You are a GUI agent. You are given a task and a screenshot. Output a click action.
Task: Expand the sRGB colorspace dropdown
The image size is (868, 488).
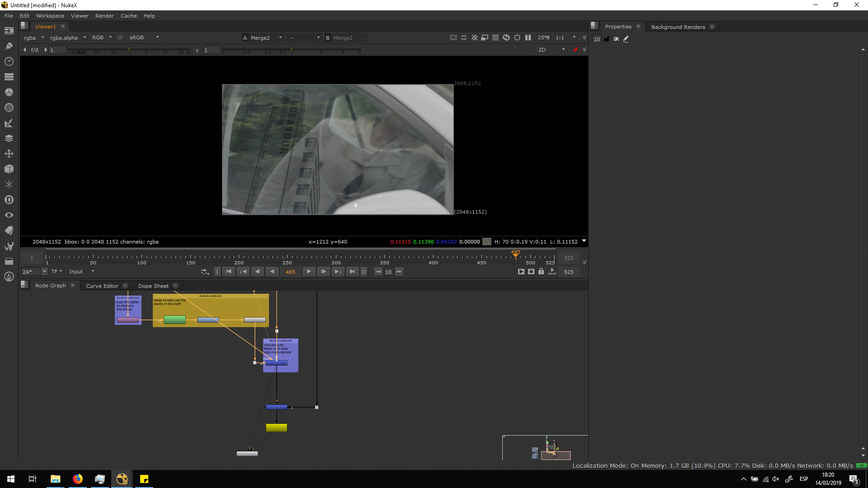(x=144, y=38)
